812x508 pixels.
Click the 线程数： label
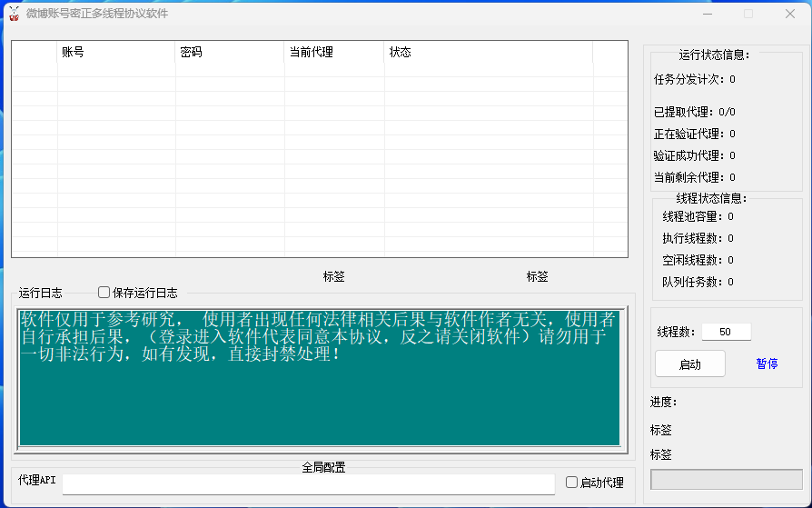coord(677,332)
